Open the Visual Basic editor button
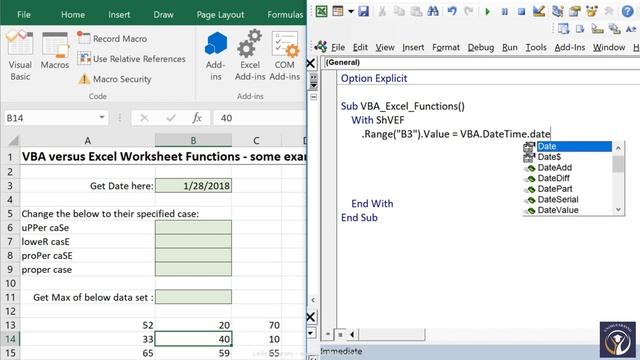This screenshot has width=640, height=360. pyautogui.click(x=20, y=55)
